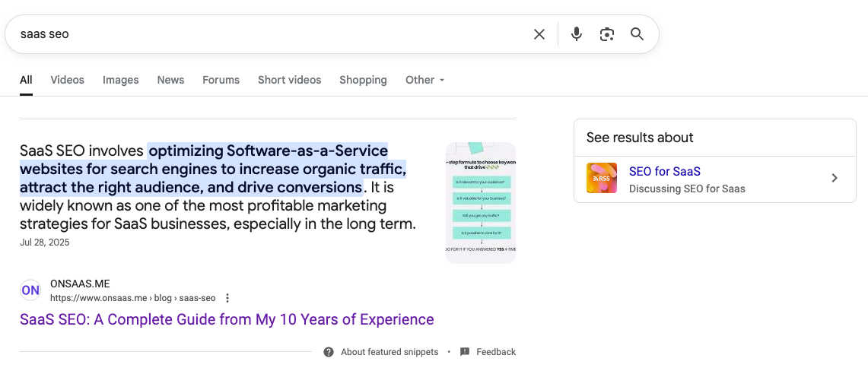Screen dimensions: 868x371
Task: Switch to the Images tab
Action: (120, 80)
